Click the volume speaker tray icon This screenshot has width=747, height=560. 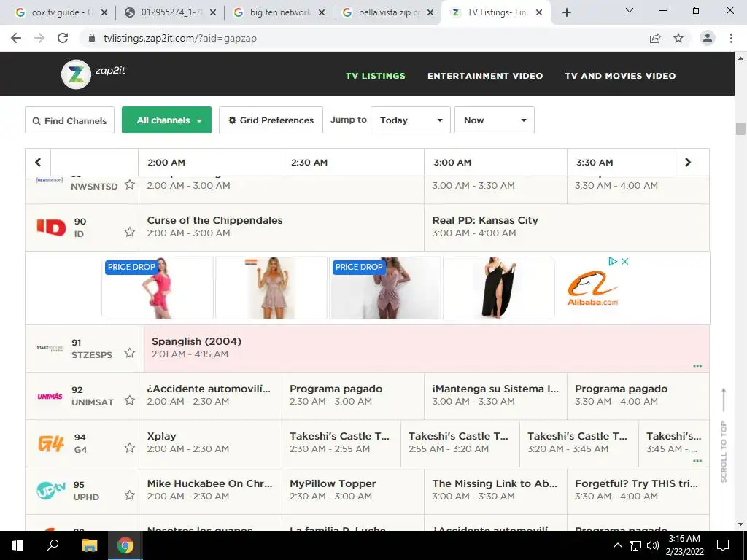click(x=653, y=545)
